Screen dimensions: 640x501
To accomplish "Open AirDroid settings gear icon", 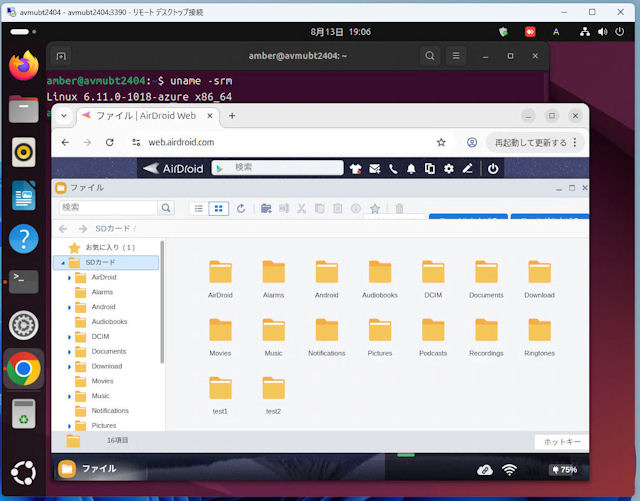I will coord(449,169).
